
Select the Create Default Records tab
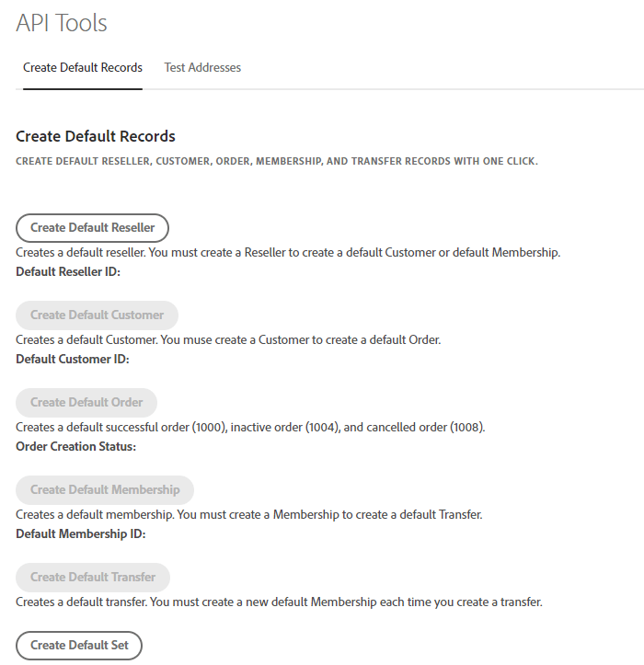click(83, 68)
